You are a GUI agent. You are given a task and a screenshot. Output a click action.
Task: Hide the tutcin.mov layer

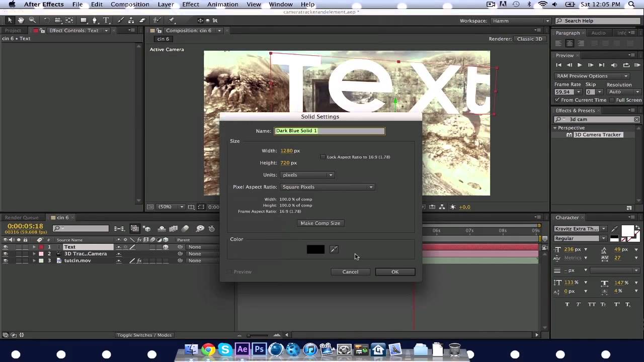[x=6, y=261]
